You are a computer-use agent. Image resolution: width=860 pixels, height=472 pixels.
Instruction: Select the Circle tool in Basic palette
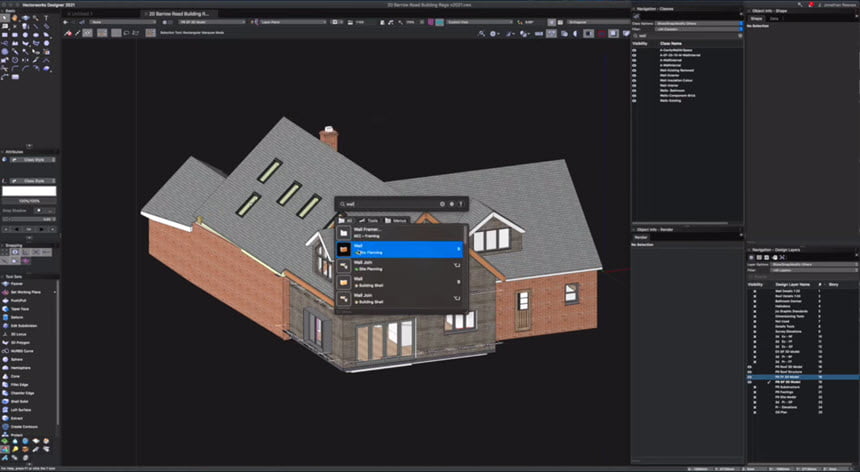click(25, 35)
